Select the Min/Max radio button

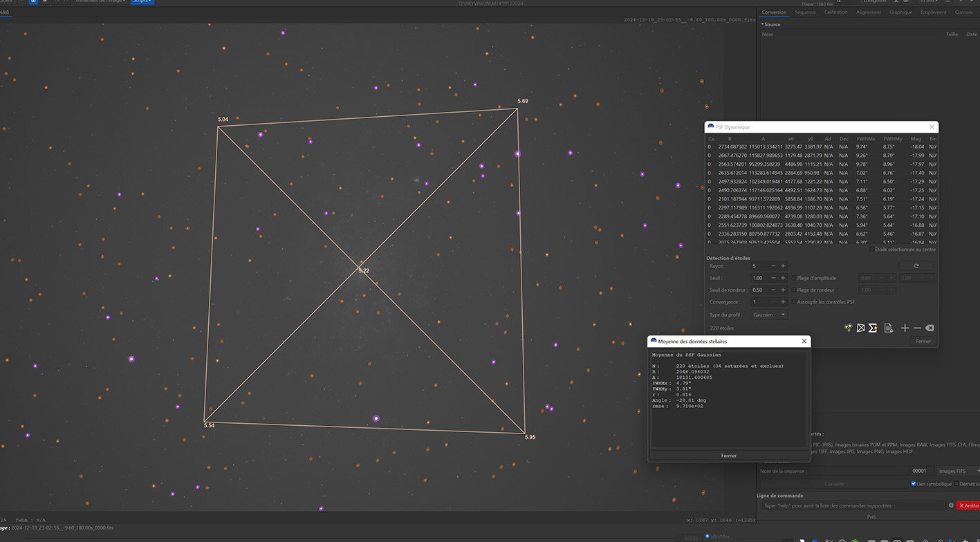pos(707,536)
